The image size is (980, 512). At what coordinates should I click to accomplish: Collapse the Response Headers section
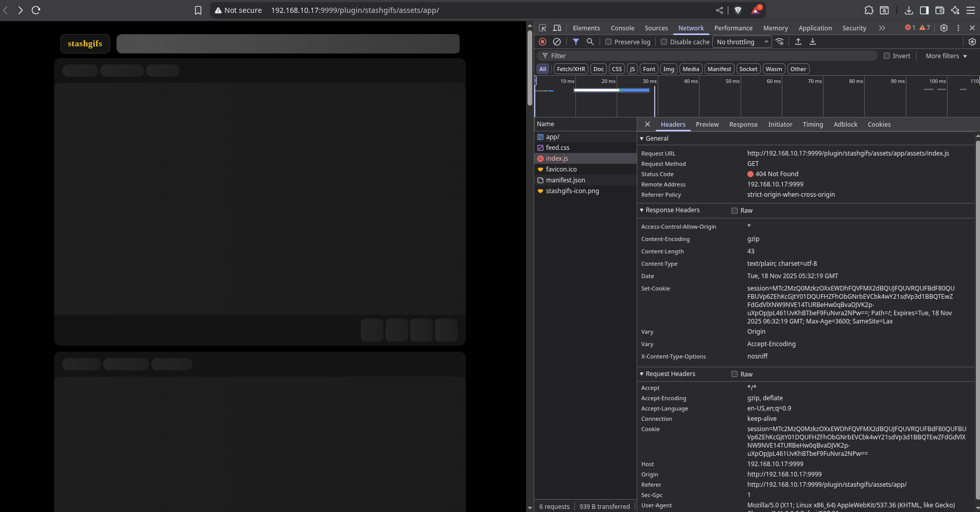[672, 210]
